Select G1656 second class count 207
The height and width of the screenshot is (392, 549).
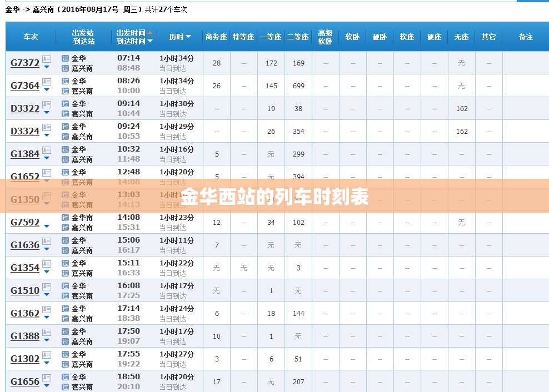[x=298, y=381]
